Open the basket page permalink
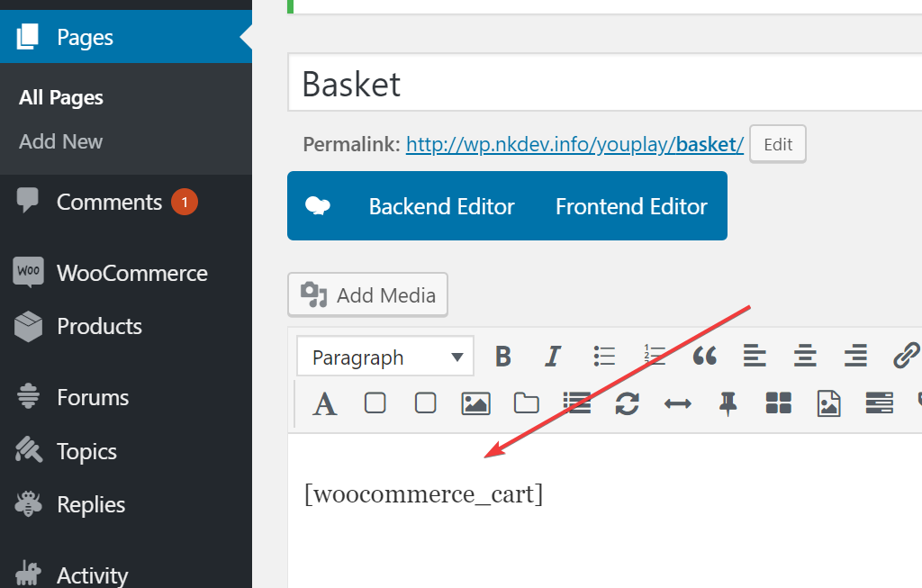Screen dimensions: 922x588 tap(574, 144)
